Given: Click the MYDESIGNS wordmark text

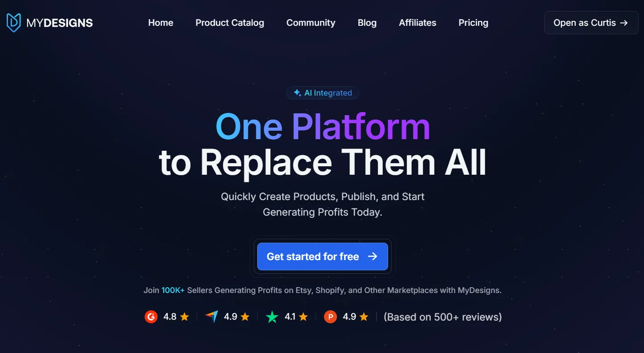Looking at the screenshot, I should 60,23.
